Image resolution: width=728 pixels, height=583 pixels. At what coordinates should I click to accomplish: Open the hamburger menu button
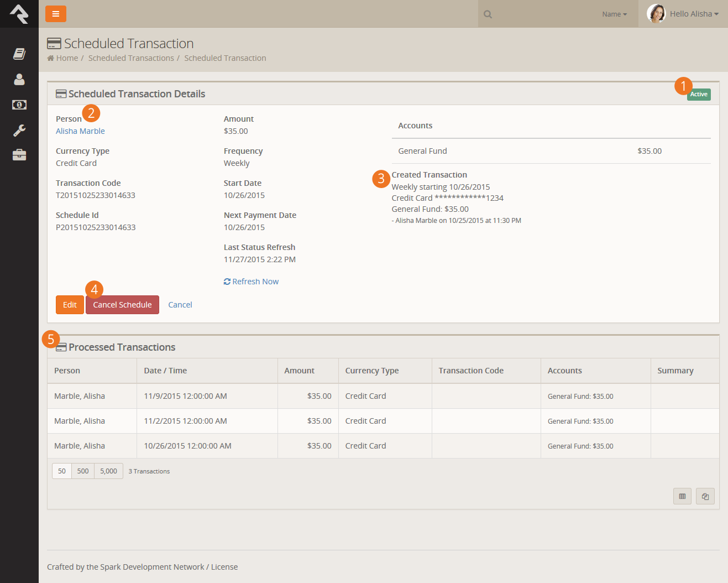pyautogui.click(x=56, y=14)
